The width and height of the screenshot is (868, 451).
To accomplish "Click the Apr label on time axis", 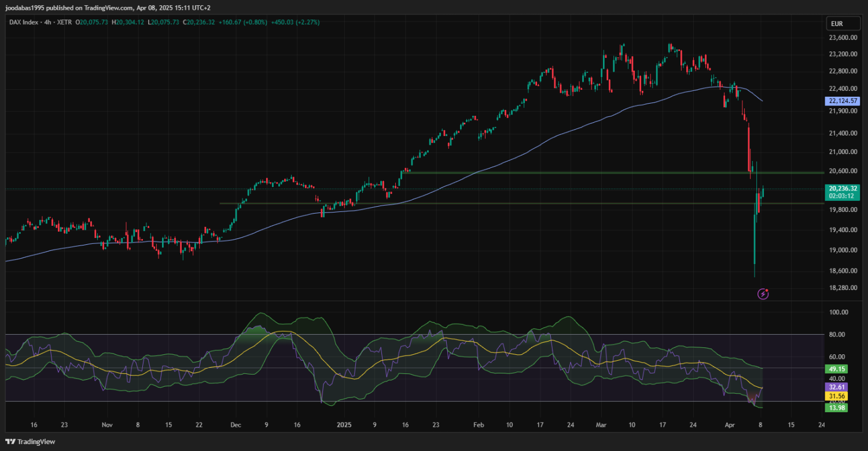I will (x=730, y=424).
